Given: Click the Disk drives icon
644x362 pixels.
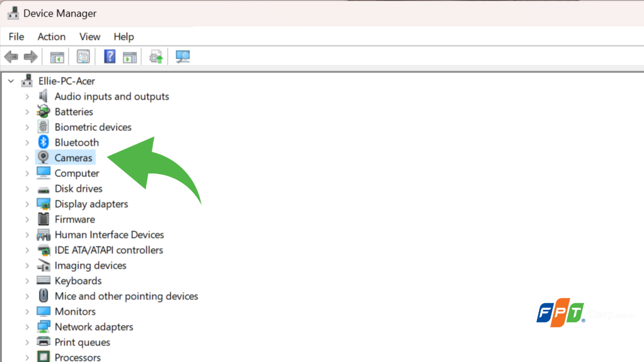Looking at the screenshot, I should (x=43, y=190).
